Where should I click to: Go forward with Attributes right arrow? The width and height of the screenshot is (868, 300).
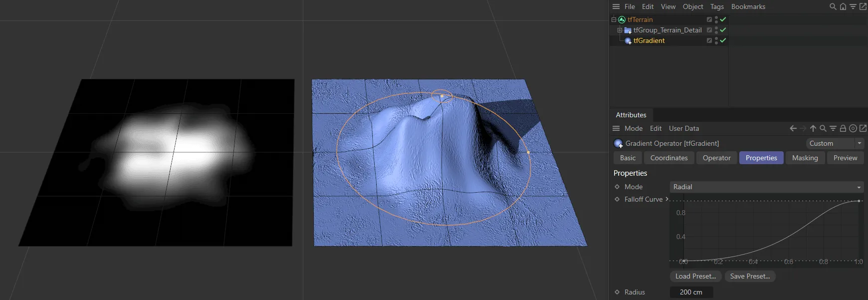click(803, 128)
